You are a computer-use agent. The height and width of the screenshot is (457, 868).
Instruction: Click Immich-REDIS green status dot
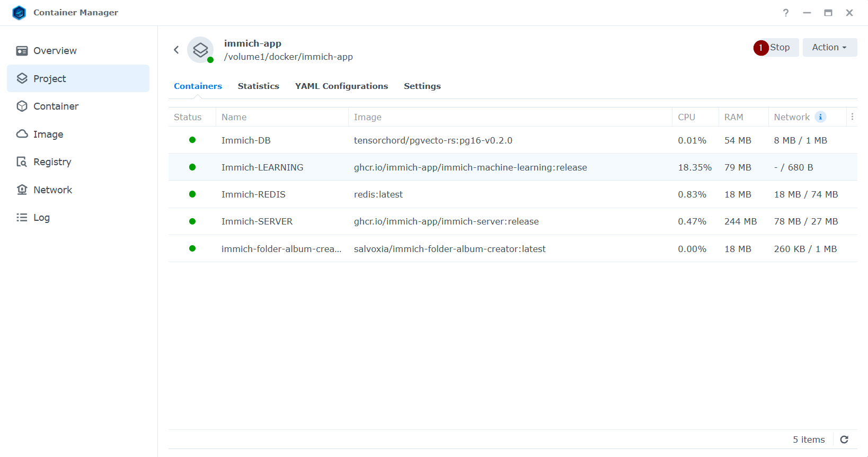coord(192,194)
